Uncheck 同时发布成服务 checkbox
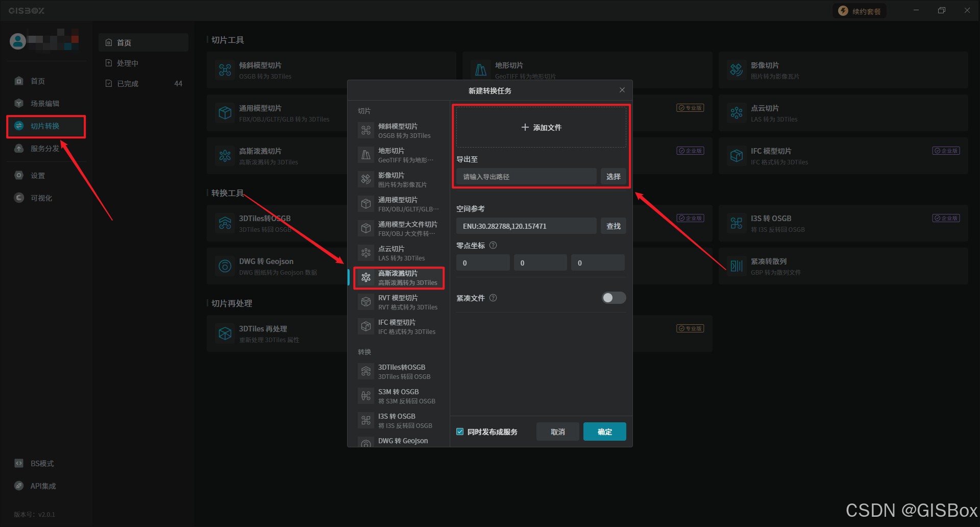This screenshot has height=527, width=980. [460, 432]
